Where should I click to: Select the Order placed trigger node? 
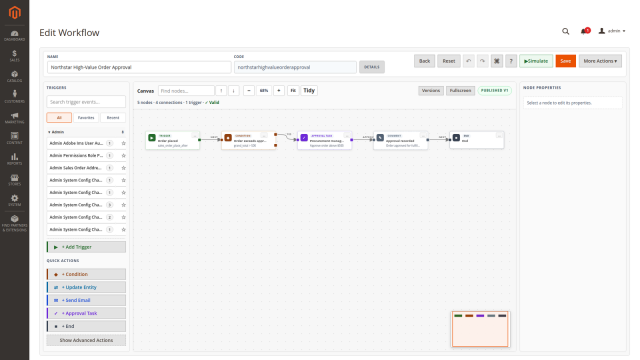tap(173, 140)
